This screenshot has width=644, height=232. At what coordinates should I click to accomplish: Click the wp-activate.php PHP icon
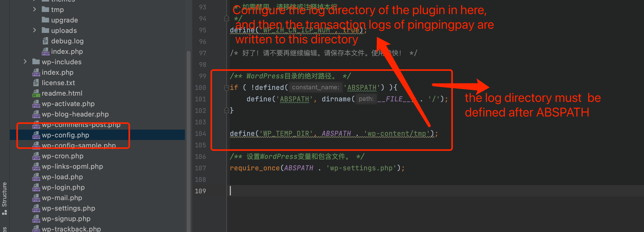36,104
